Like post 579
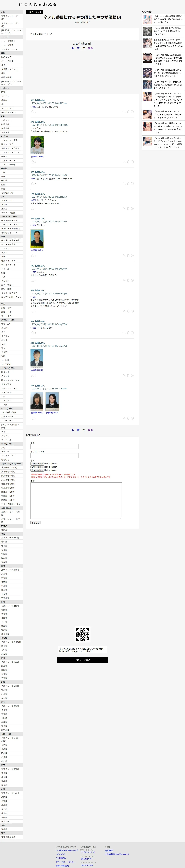Viewport: 185px width, 868px height. (x=33, y=311)
